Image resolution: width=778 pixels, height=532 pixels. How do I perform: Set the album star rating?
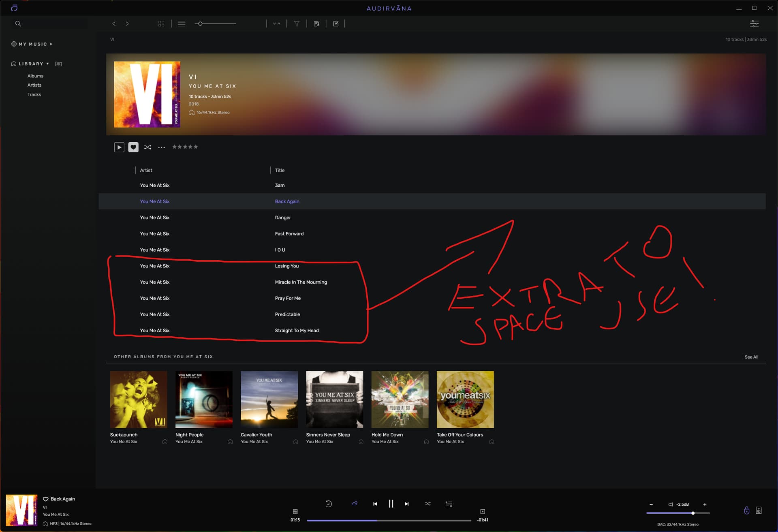[x=185, y=147]
